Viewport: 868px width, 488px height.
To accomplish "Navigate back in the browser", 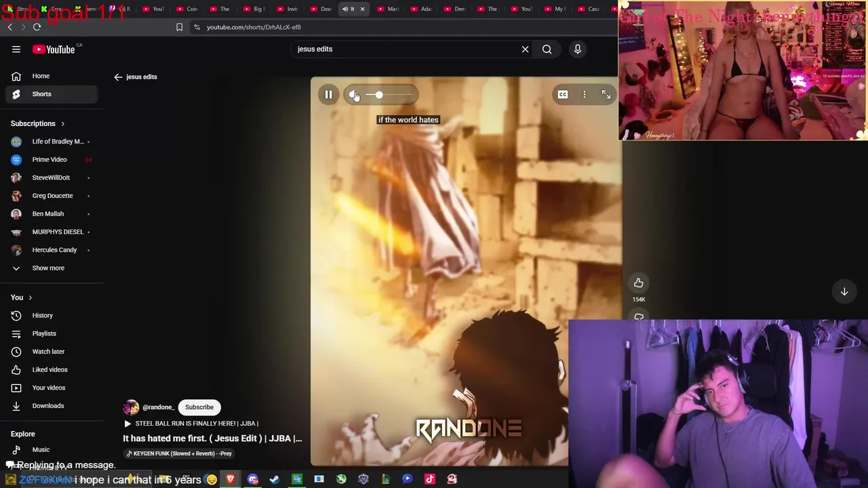I will click(9, 27).
